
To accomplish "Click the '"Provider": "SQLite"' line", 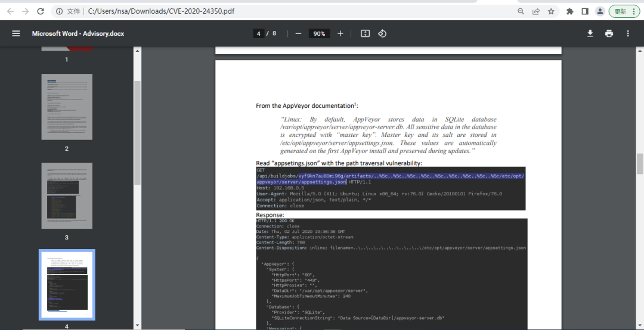I will (299, 312).
